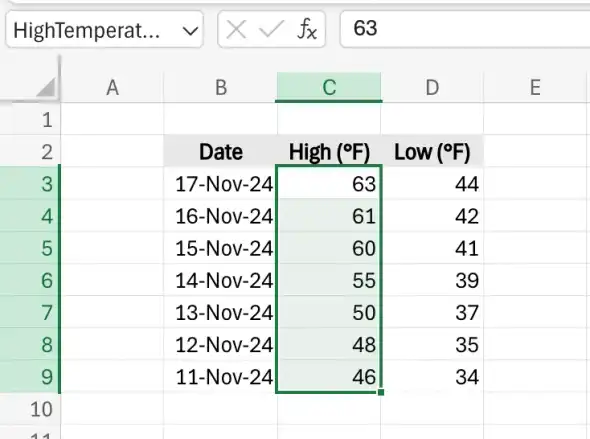This screenshot has width=590, height=439.
Task: Open the Name Box dropdown arrow
Action: click(x=190, y=31)
